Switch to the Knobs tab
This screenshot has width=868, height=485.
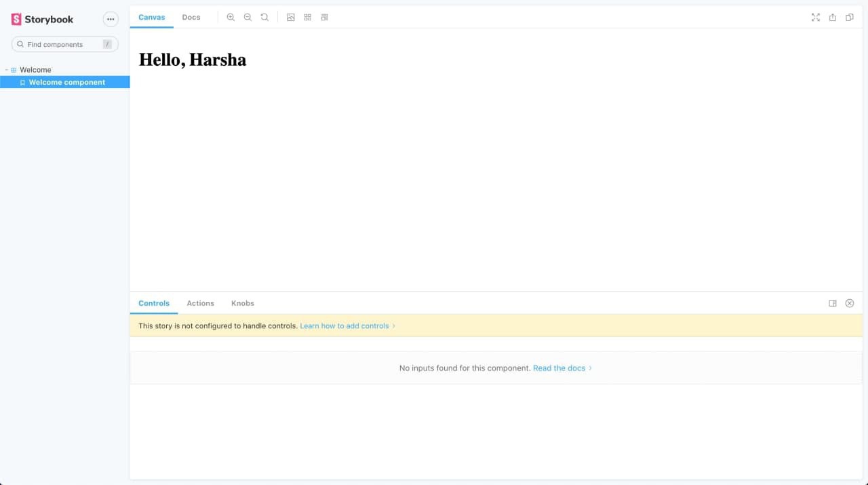(242, 303)
